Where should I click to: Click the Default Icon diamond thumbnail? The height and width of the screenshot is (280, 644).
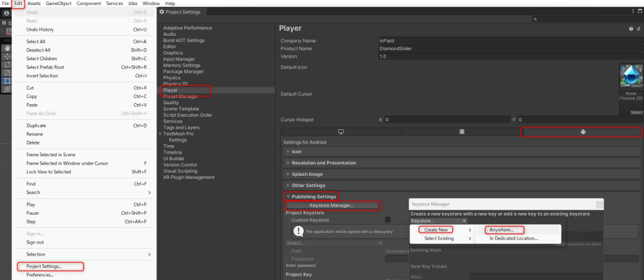coord(631,74)
